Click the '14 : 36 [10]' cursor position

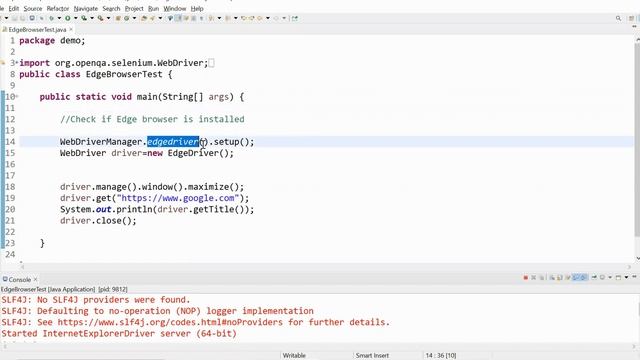pyautogui.click(x=441, y=356)
